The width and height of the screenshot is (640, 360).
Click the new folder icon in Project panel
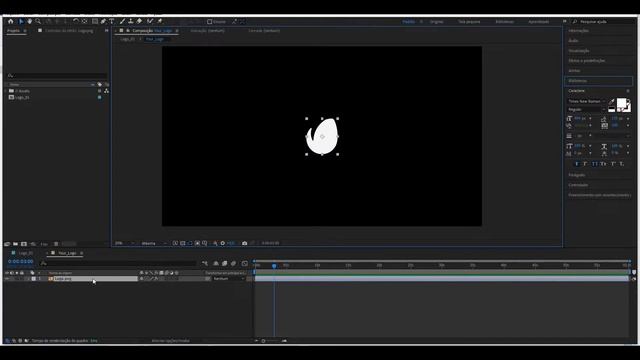pyautogui.click(x=16, y=244)
